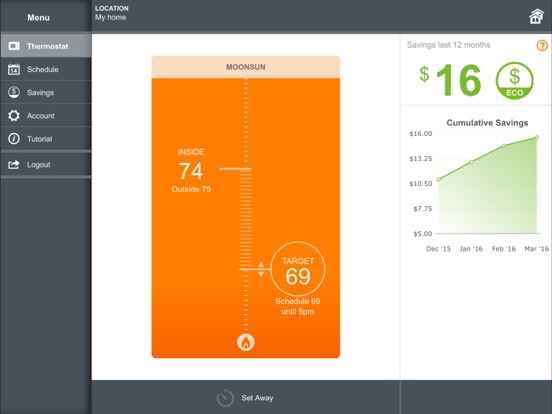Click the Schedule calendar icon
This screenshot has height=414, width=552.
click(14, 69)
